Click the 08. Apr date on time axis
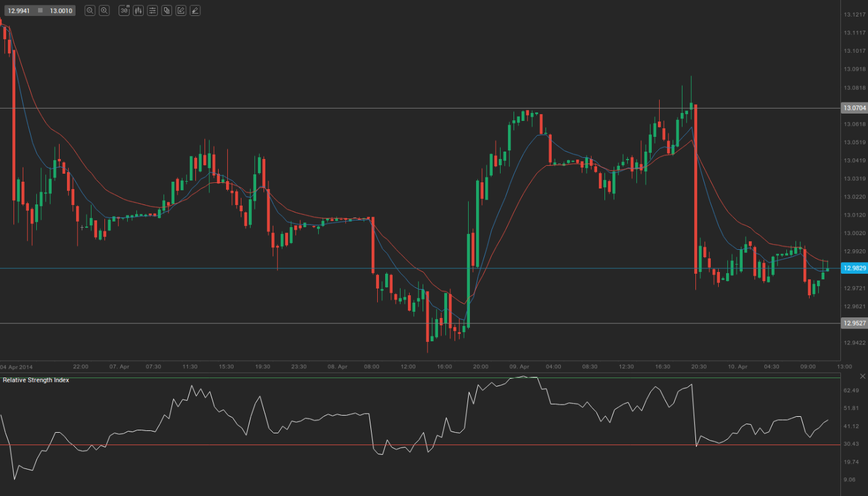Image resolution: width=868 pixels, height=496 pixels. click(x=337, y=366)
